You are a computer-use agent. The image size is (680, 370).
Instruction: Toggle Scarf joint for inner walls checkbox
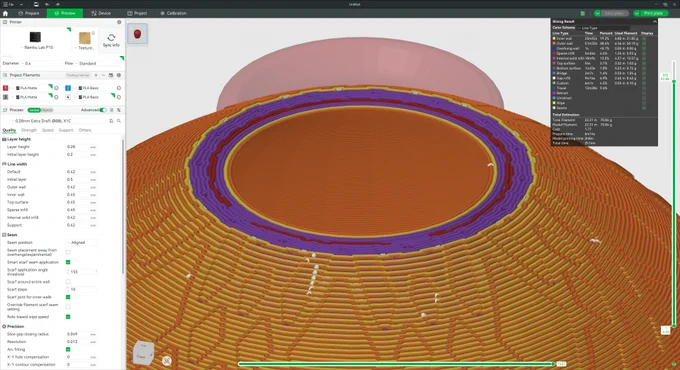[x=68, y=297]
